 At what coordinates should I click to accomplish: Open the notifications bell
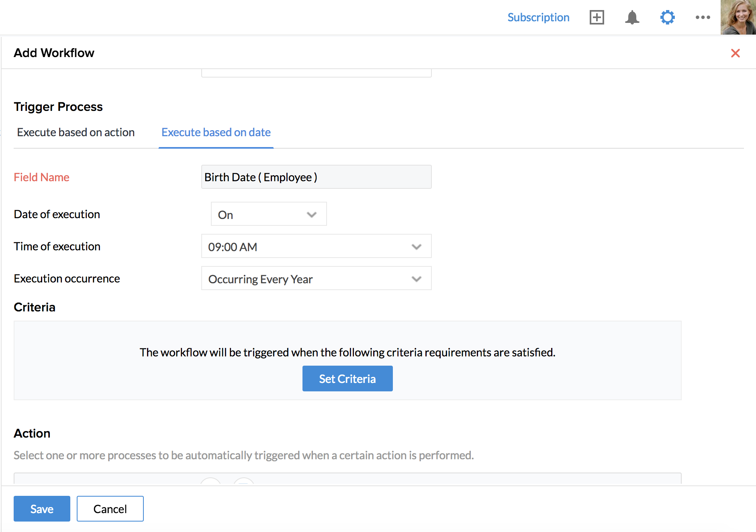tap(632, 17)
